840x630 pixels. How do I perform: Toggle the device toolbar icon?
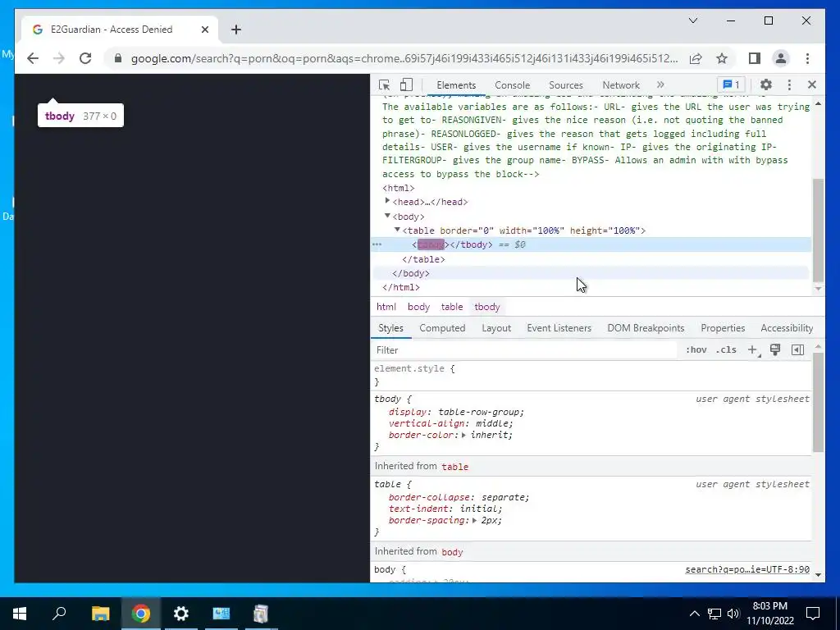(x=407, y=84)
